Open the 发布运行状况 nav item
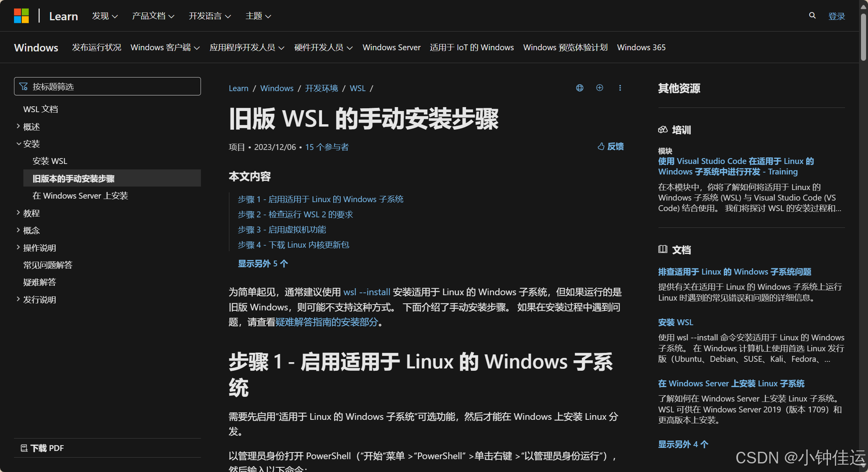The width and height of the screenshot is (868, 472). click(x=97, y=48)
